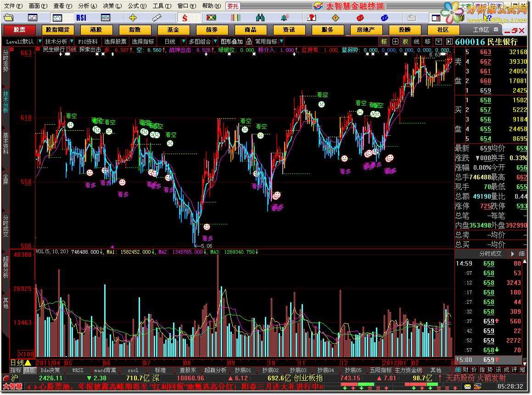The image size is (532, 395).
Task: Switch to 细 detail view tab
Action: pos(458,370)
